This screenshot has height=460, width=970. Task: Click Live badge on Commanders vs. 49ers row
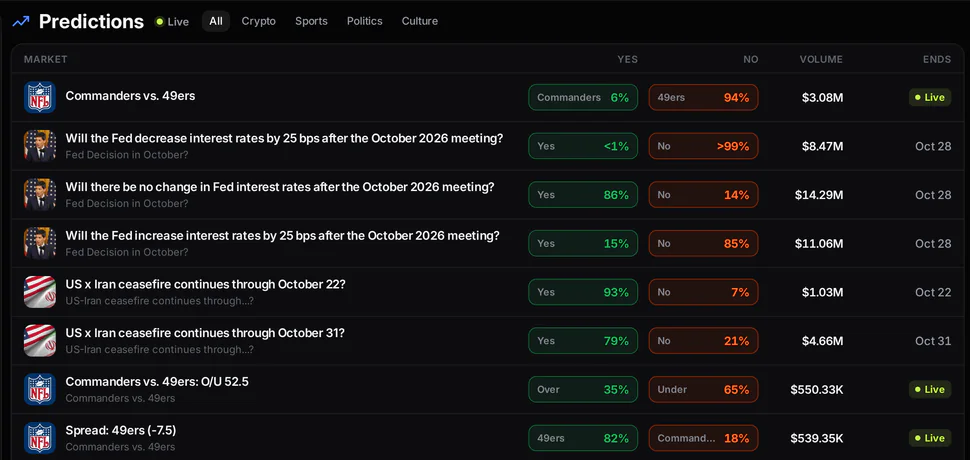[x=930, y=97]
